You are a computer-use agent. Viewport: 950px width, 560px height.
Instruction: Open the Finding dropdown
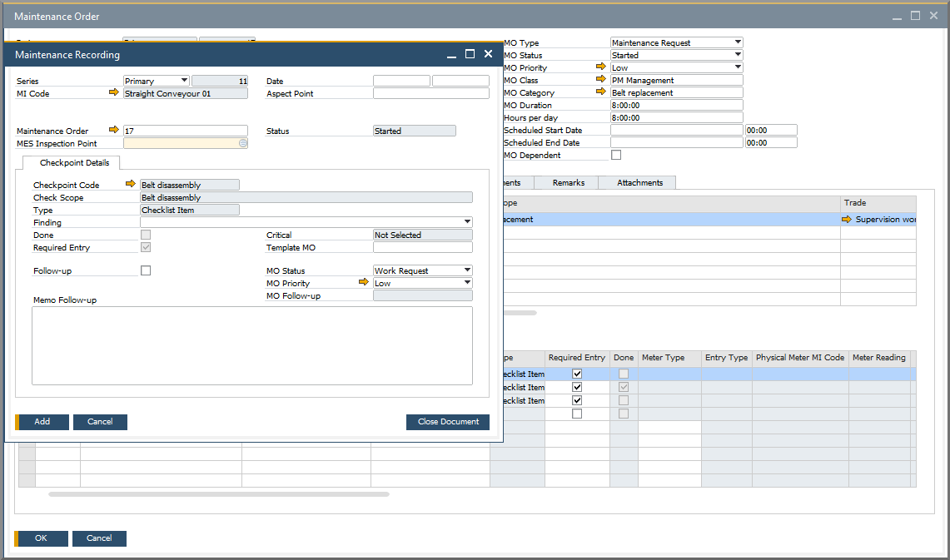pos(467,222)
